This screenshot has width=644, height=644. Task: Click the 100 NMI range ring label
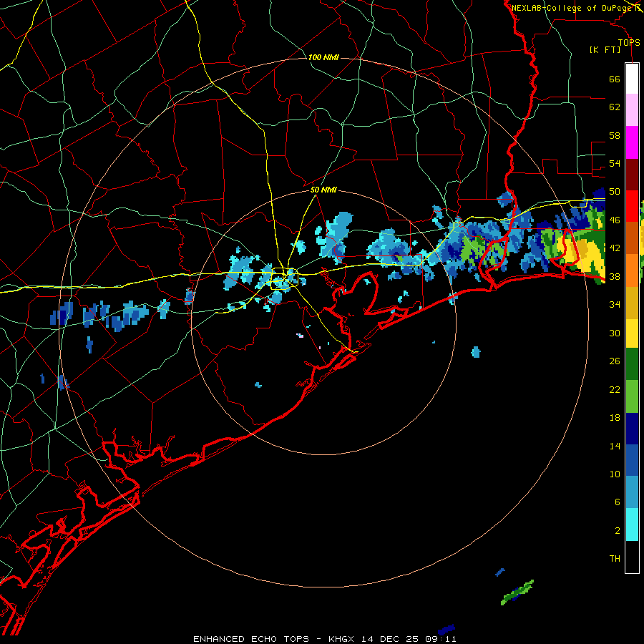pos(323,57)
